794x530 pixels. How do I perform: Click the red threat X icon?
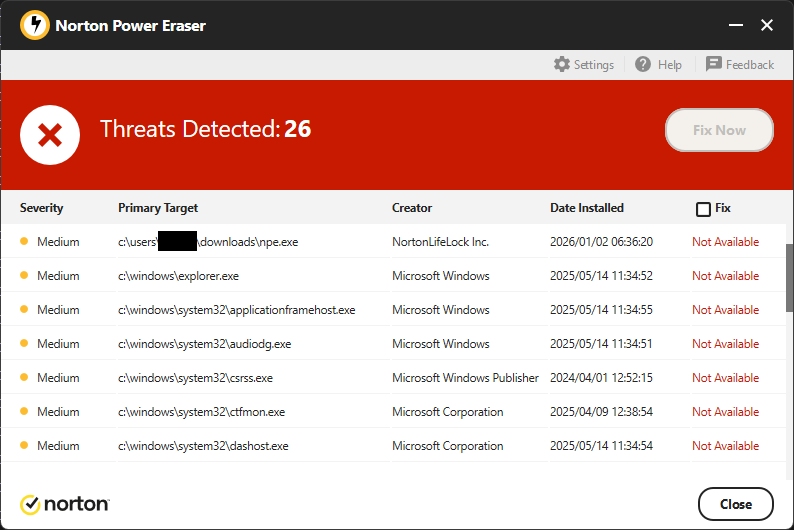pos(50,135)
